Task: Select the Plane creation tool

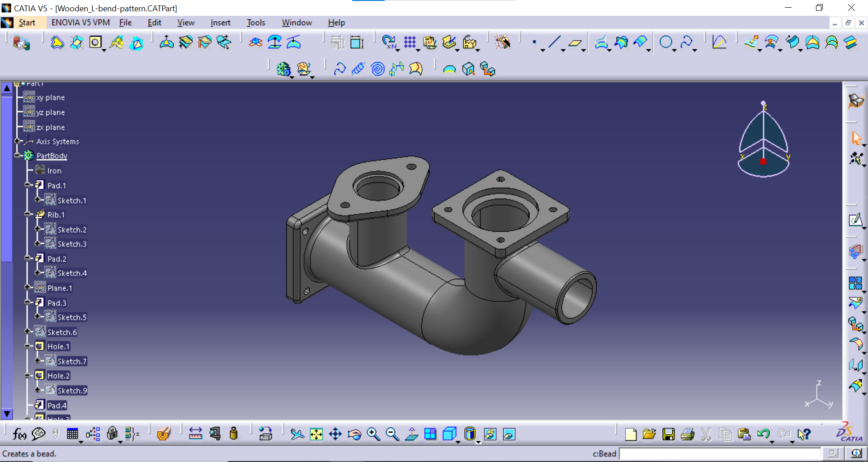Action: (575, 43)
